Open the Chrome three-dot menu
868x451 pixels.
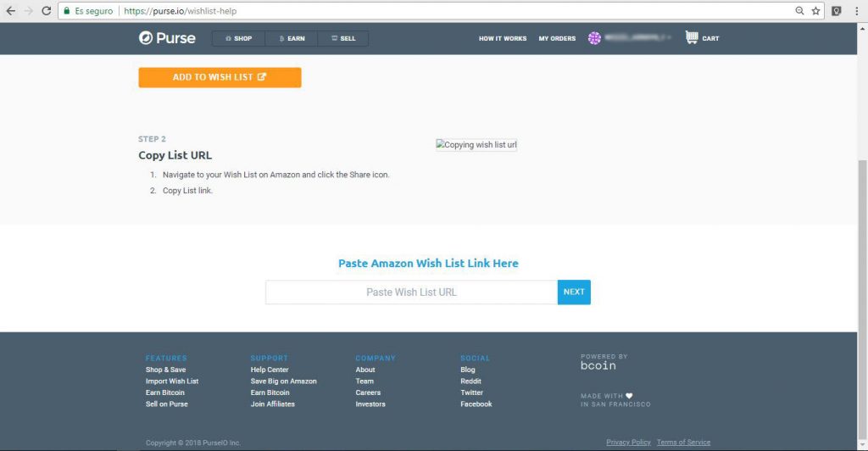point(856,11)
